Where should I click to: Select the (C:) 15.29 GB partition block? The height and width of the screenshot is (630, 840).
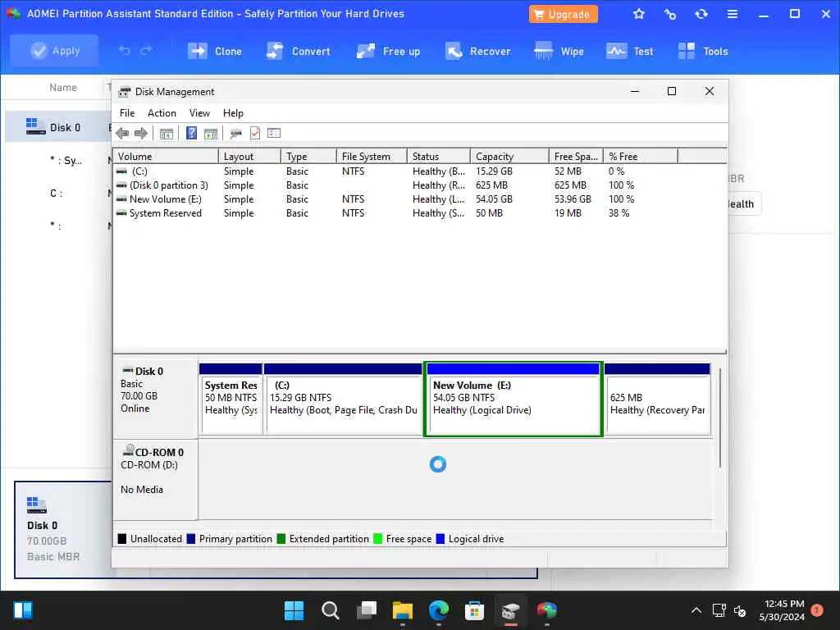click(x=343, y=399)
